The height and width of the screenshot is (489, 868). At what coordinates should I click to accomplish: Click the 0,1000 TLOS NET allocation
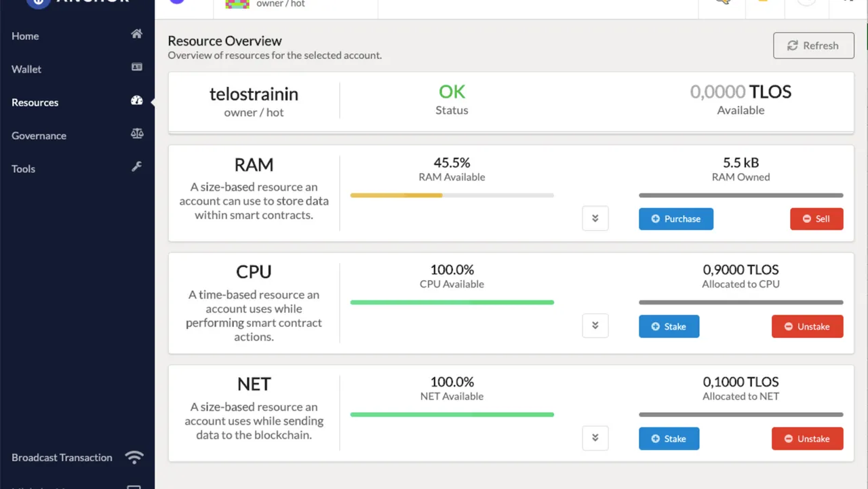pos(741,382)
